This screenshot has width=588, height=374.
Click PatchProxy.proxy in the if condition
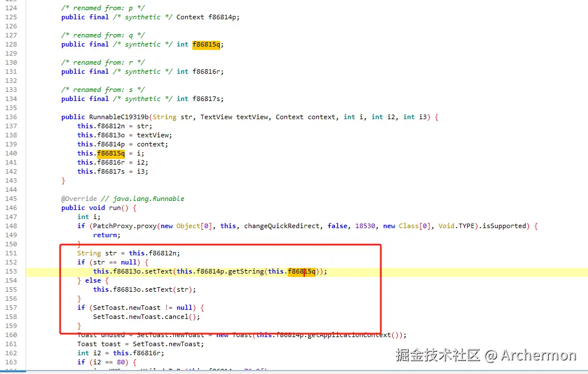pos(124,226)
